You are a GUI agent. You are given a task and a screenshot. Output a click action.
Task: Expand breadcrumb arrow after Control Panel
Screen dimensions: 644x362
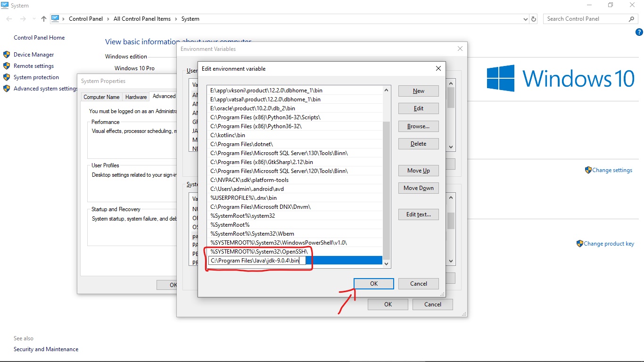pyautogui.click(x=108, y=19)
